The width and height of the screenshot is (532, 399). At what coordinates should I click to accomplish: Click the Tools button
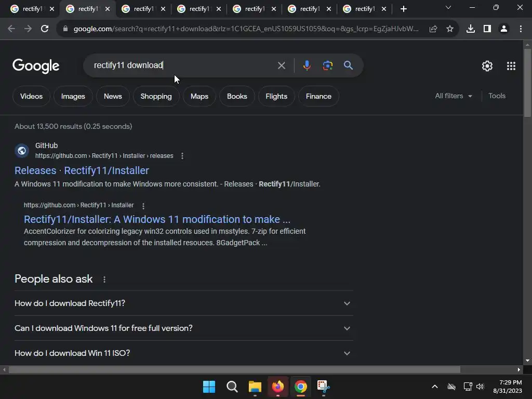tap(497, 96)
